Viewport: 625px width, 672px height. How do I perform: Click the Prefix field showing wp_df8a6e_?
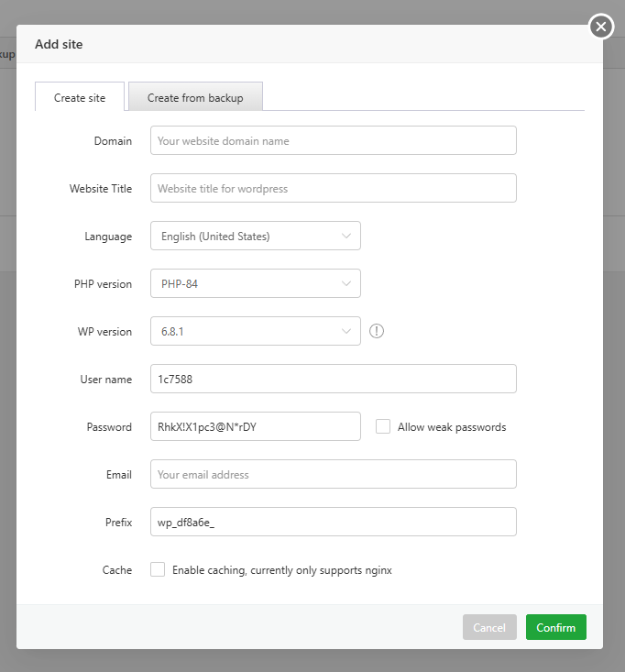(x=333, y=522)
